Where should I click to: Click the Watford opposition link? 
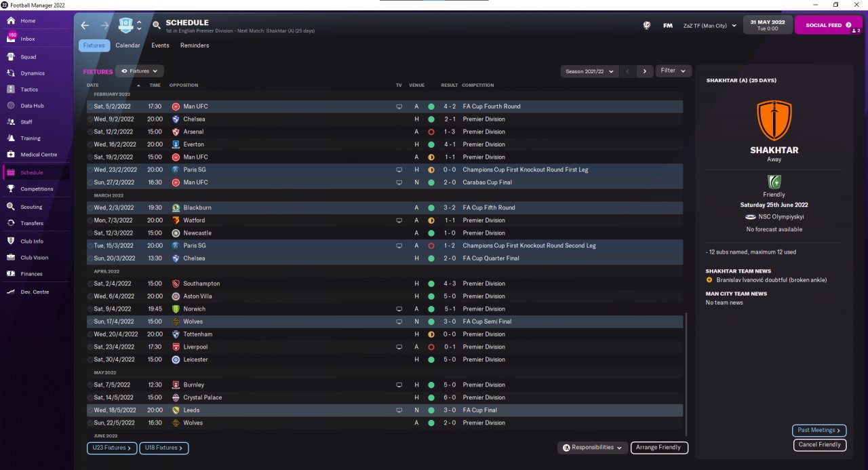coord(194,220)
